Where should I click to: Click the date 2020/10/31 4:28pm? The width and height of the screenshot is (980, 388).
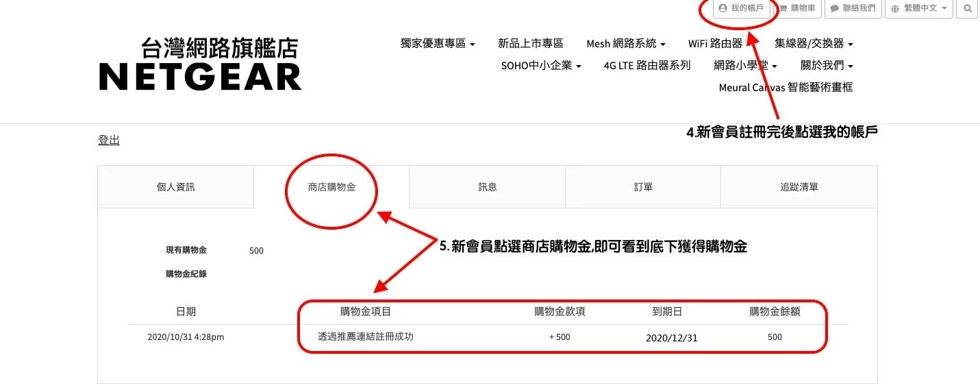[x=186, y=337]
